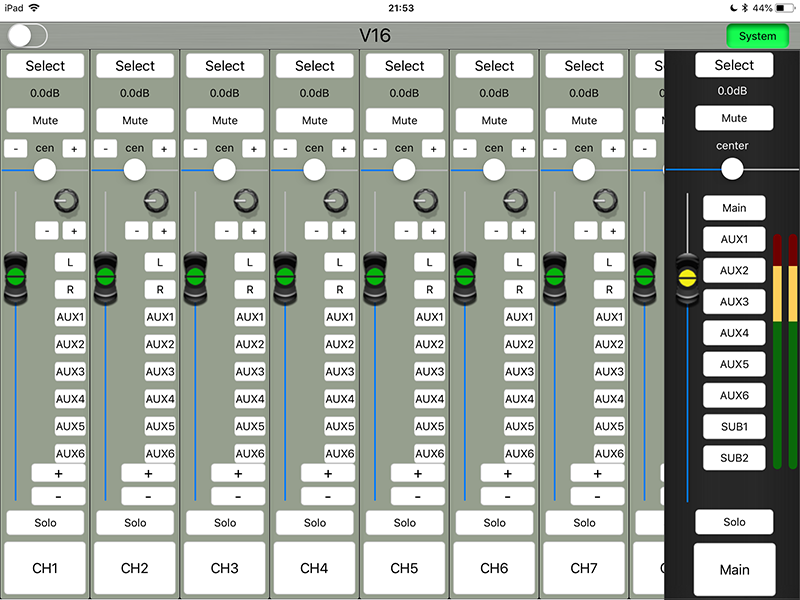
Task: Raise CH6 fader with the large plus button
Action: tap(507, 473)
